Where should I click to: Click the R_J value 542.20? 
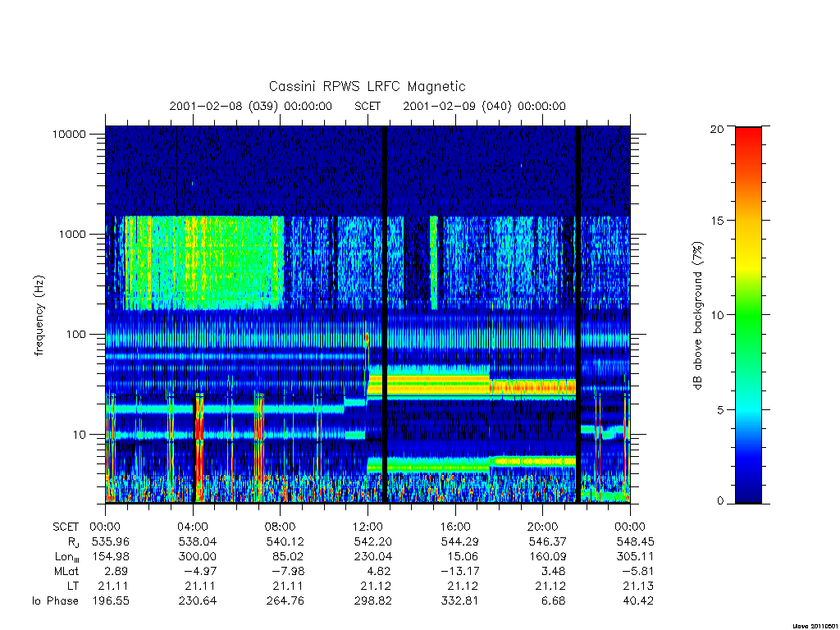(372, 541)
